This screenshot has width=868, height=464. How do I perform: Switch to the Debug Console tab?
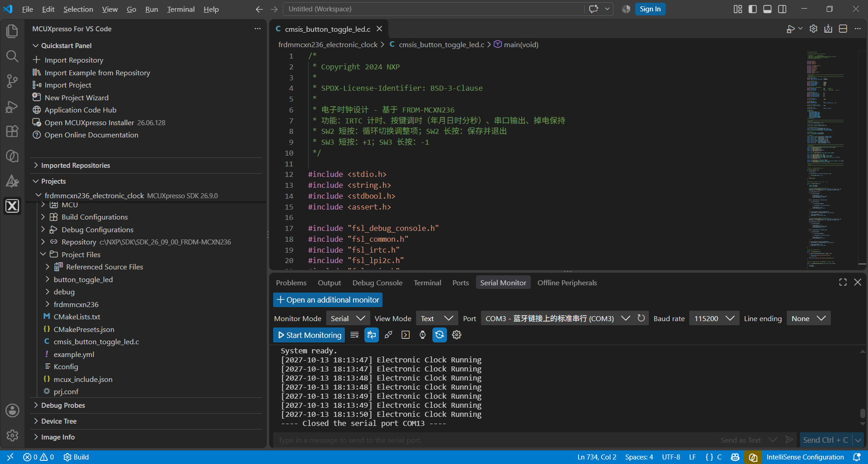click(378, 283)
